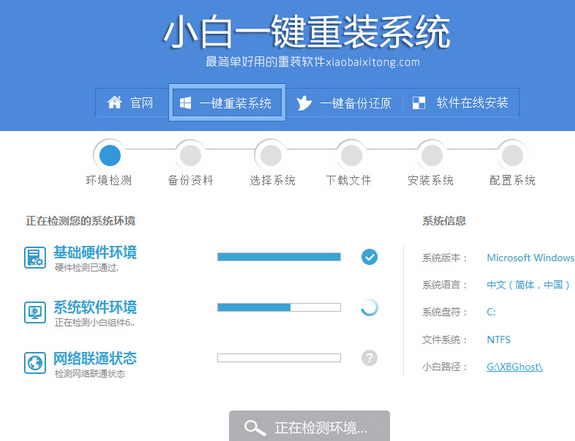Click the C: system drive value
This screenshot has width=575, height=441.
click(491, 312)
